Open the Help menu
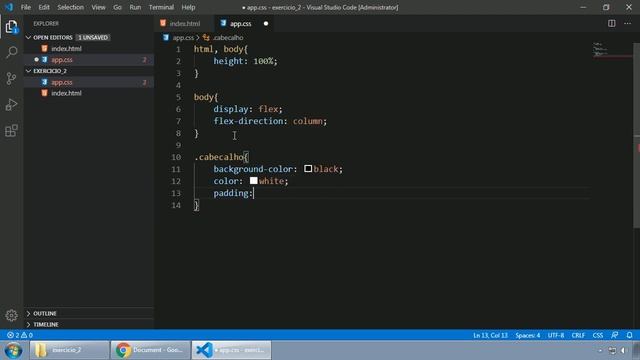 [188, 7]
